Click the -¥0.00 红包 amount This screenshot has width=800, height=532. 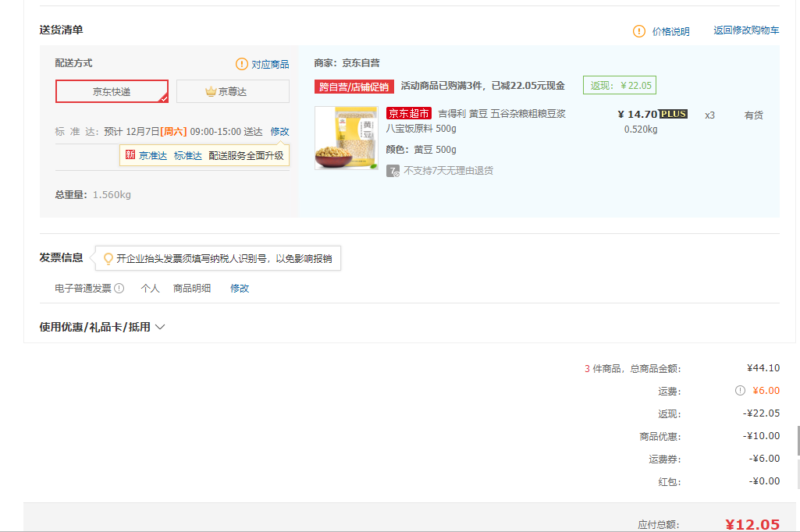pyautogui.click(x=764, y=481)
